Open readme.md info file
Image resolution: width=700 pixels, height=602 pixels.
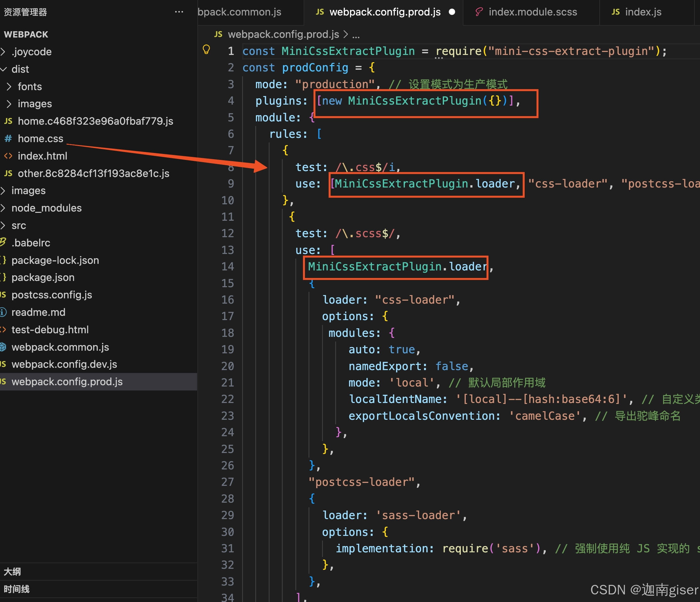point(38,313)
